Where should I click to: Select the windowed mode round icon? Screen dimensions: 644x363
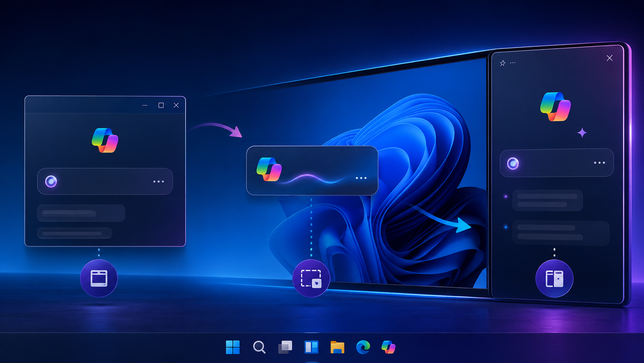pyautogui.click(x=99, y=279)
